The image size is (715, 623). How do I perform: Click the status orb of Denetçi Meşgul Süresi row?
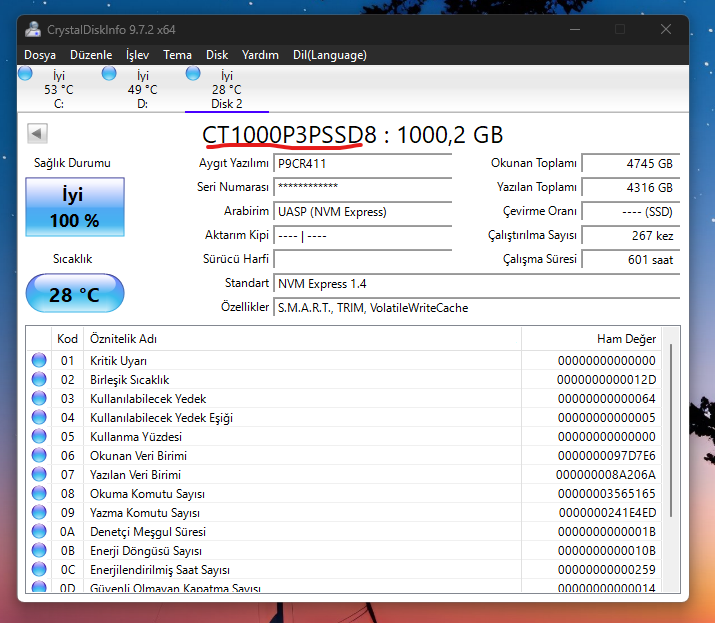[x=39, y=531]
